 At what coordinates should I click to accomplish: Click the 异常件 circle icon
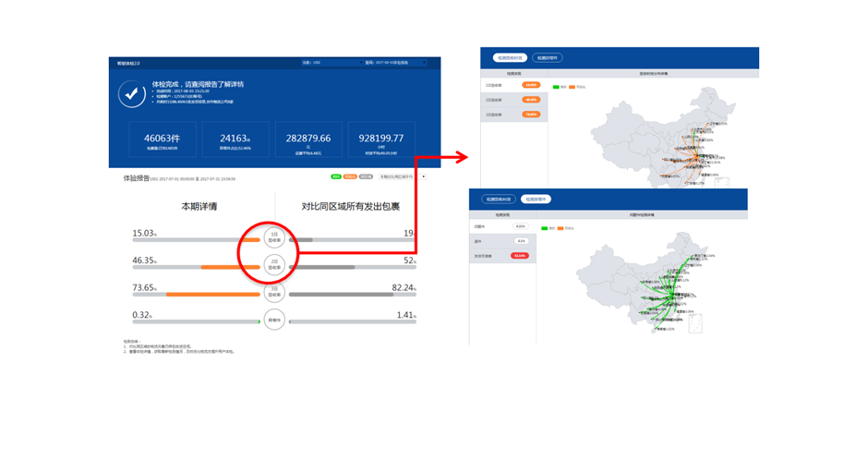pyautogui.click(x=273, y=320)
